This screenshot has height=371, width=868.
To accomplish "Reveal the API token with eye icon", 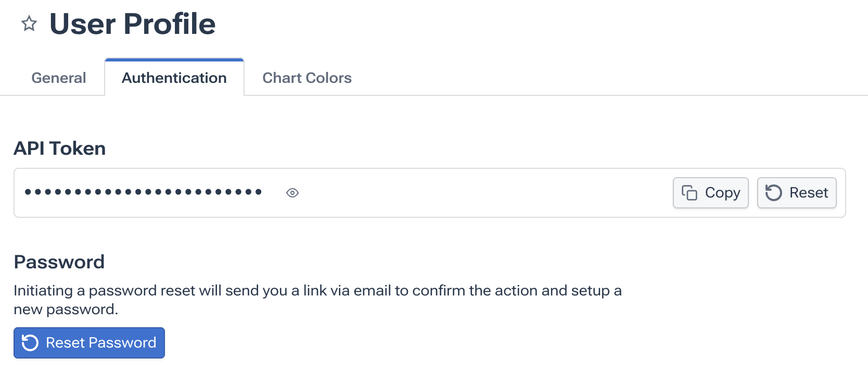I will click(x=292, y=193).
